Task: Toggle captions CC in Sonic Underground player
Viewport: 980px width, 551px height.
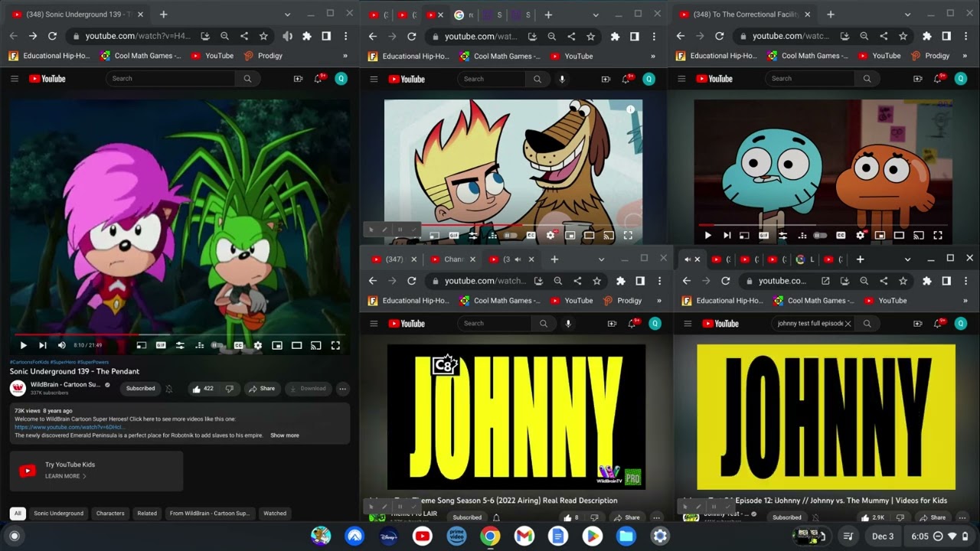Action: [x=239, y=345]
